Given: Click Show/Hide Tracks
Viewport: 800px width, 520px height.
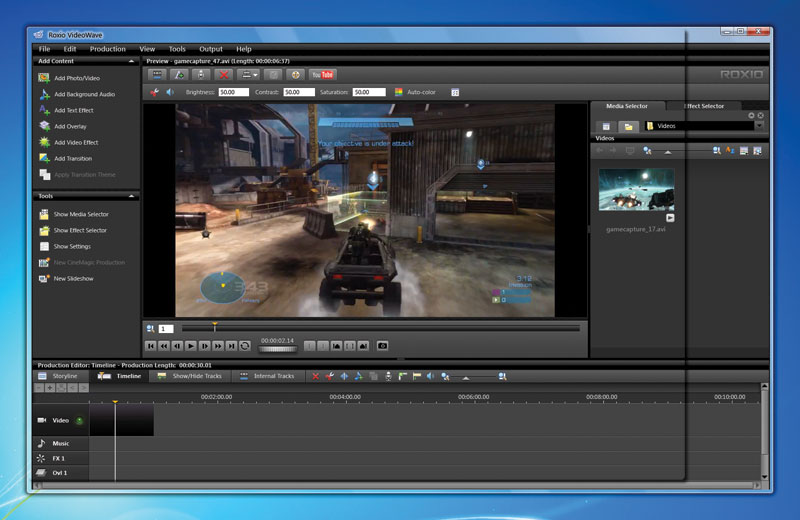Looking at the screenshot, I should (x=190, y=376).
